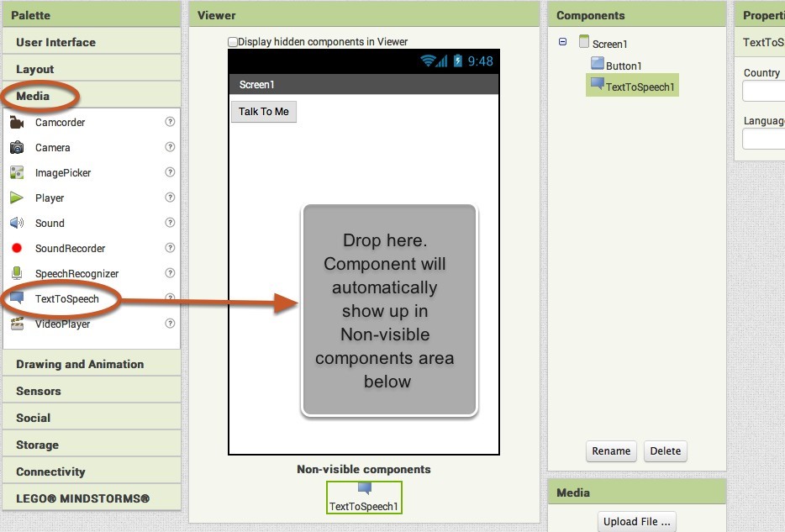Open help for Camera component
Screen dimensions: 785x532
pos(171,146)
